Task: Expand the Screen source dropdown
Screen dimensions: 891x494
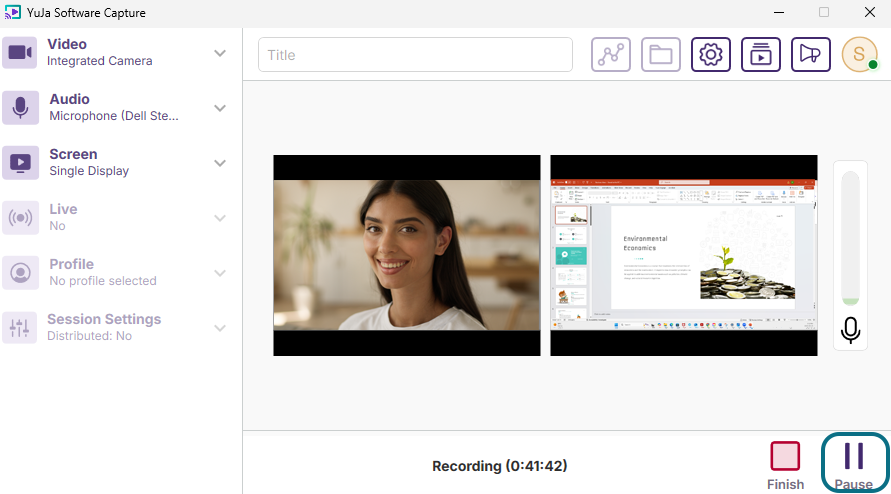Action: pos(220,163)
